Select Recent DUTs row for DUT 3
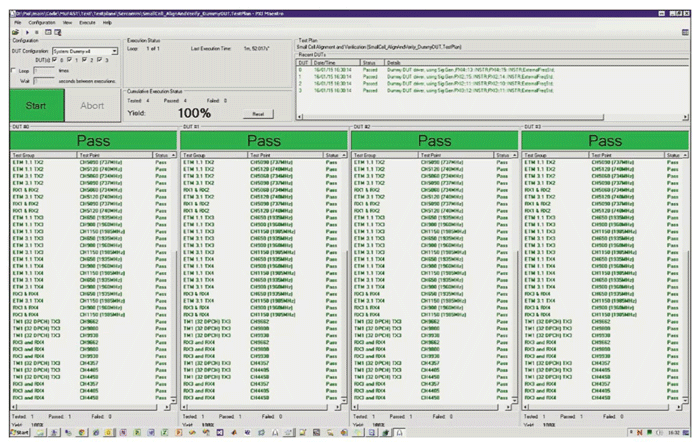Viewport: 700px width, 444px height. click(x=491, y=91)
